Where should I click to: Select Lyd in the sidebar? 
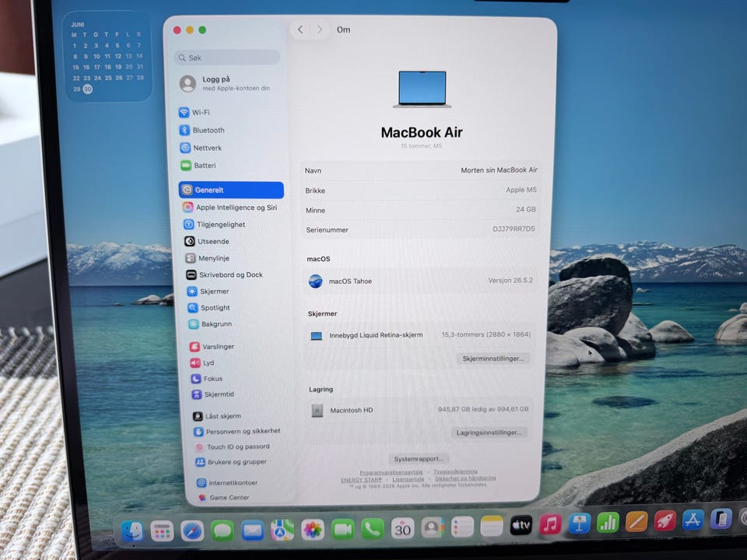[202, 363]
